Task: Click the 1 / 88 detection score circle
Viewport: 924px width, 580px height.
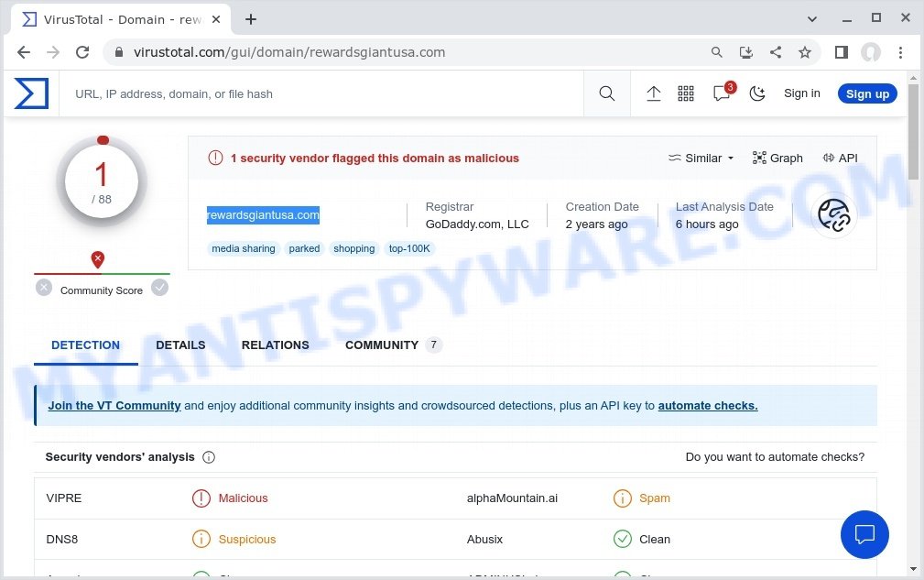Action: (102, 181)
